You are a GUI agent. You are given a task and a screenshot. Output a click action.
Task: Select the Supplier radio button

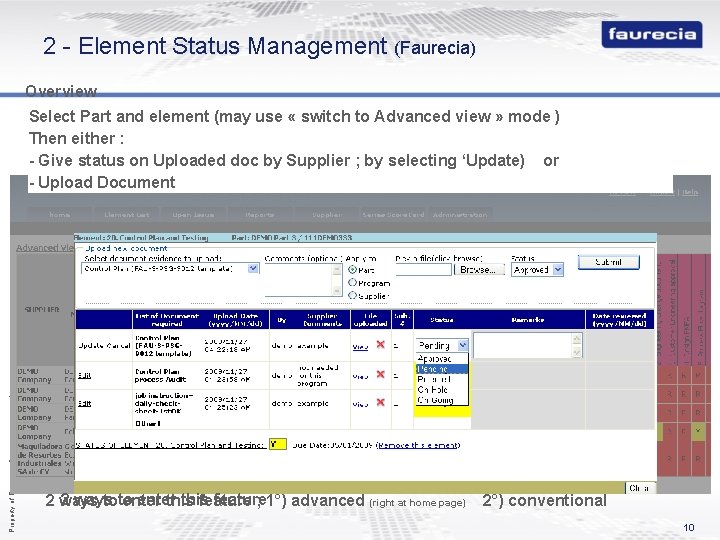click(x=352, y=296)
